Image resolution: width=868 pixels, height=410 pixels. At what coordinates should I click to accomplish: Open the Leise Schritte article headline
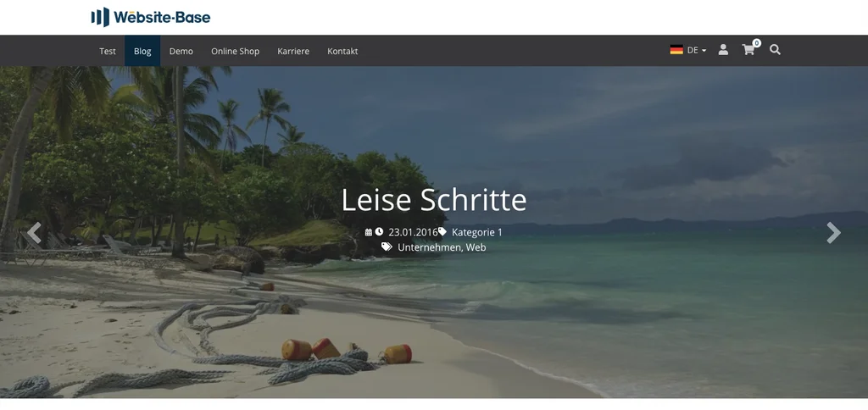pos(433,200)
